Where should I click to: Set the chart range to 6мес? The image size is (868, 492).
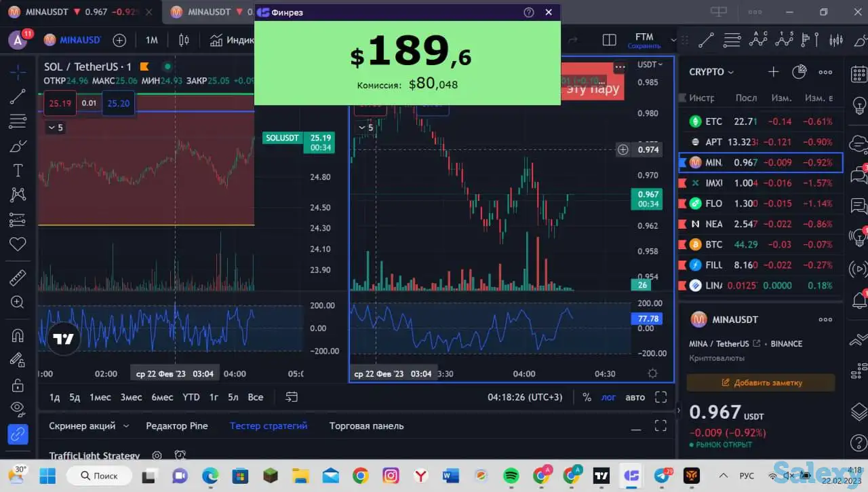[162, 397]
